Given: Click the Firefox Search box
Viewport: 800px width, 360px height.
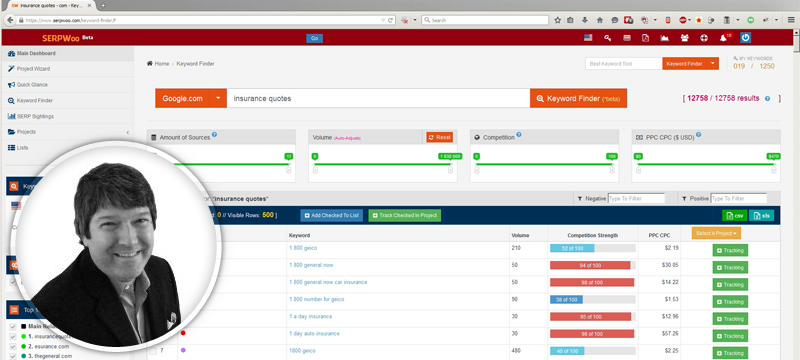Looking at the screenshot, I should (x=485, y=20).
